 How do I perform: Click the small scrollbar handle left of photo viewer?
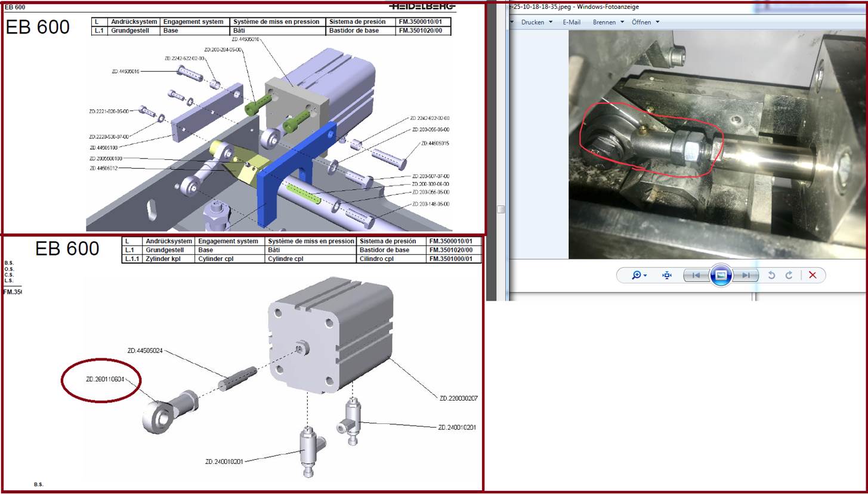[x=501, y=209]
